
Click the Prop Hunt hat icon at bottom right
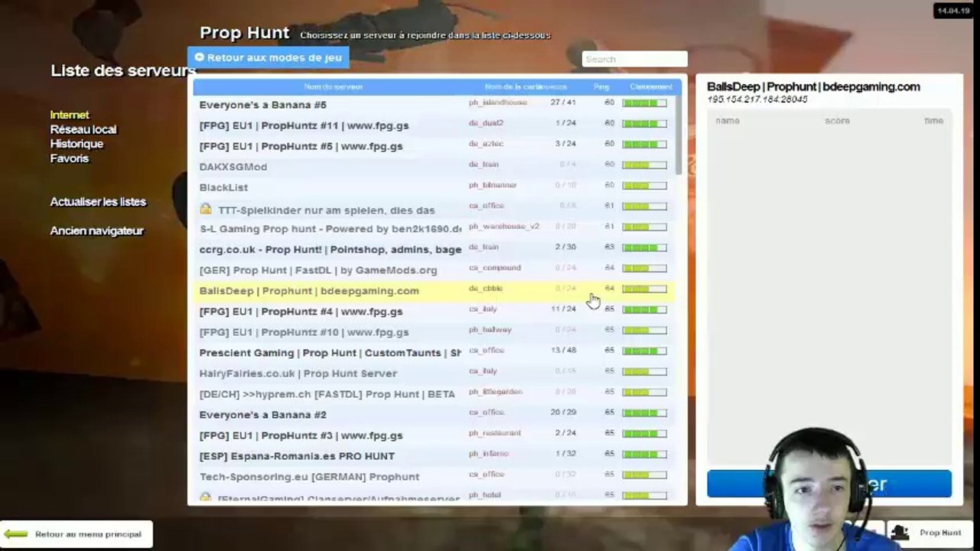point(900,533)
